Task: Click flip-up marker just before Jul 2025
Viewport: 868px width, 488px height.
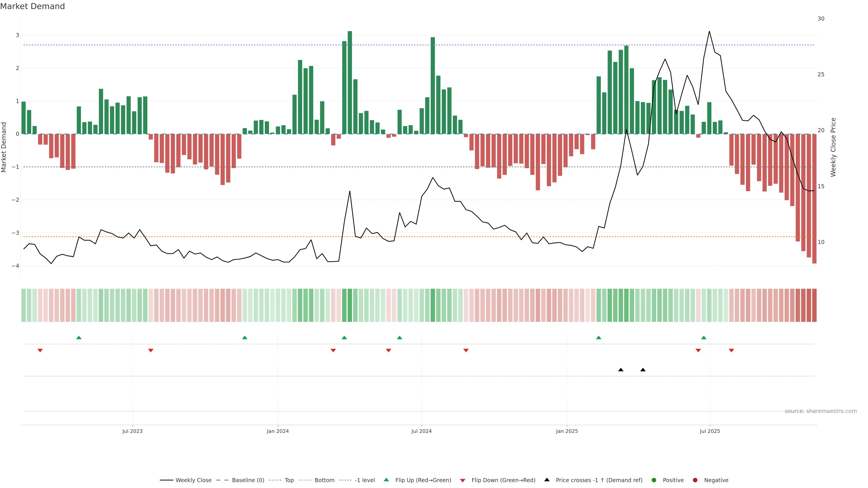Action: point(704,338)
